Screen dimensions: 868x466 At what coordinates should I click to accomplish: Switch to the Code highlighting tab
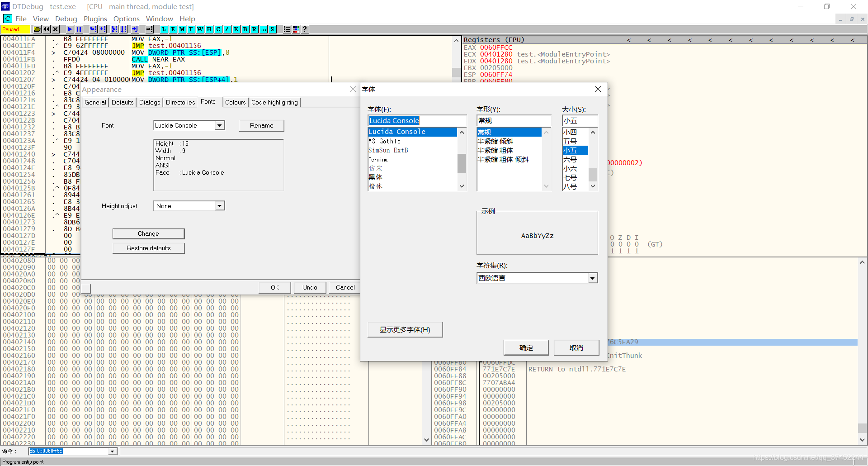(275, 102)
